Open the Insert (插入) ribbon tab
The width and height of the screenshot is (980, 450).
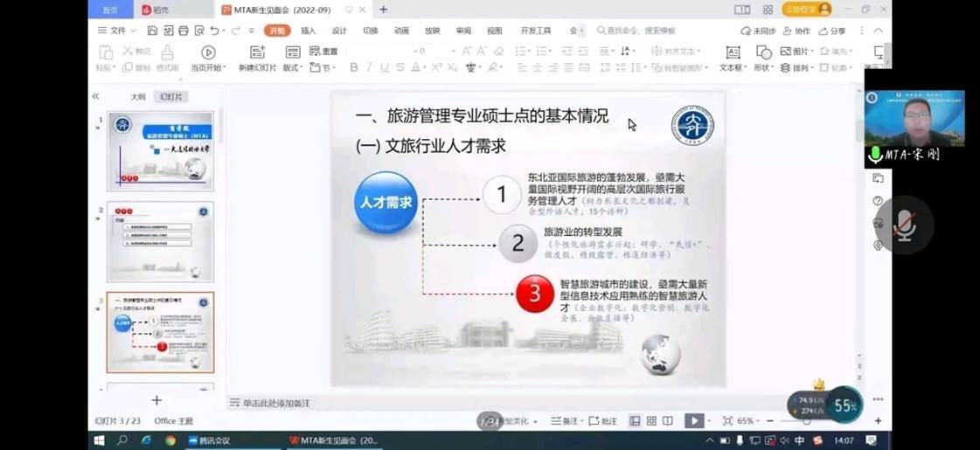309,31
